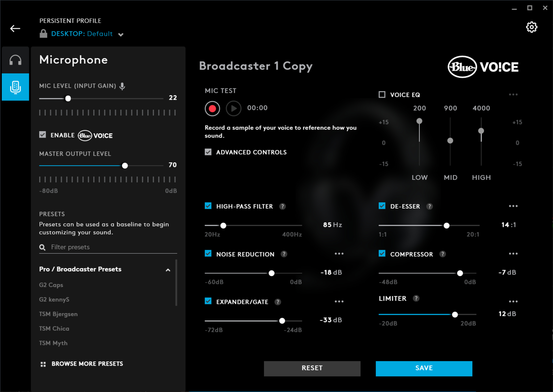553x392 pixels.
Task: Click the Reset button
Action: point(312,368)
